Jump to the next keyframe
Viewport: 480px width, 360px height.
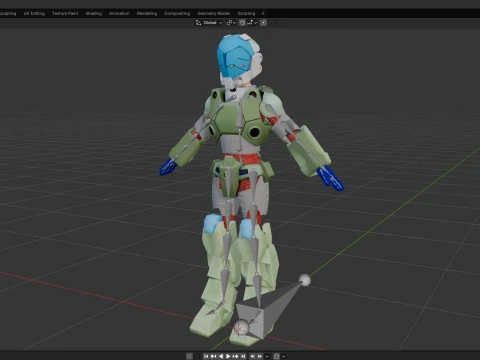click(x=236, y=356)
